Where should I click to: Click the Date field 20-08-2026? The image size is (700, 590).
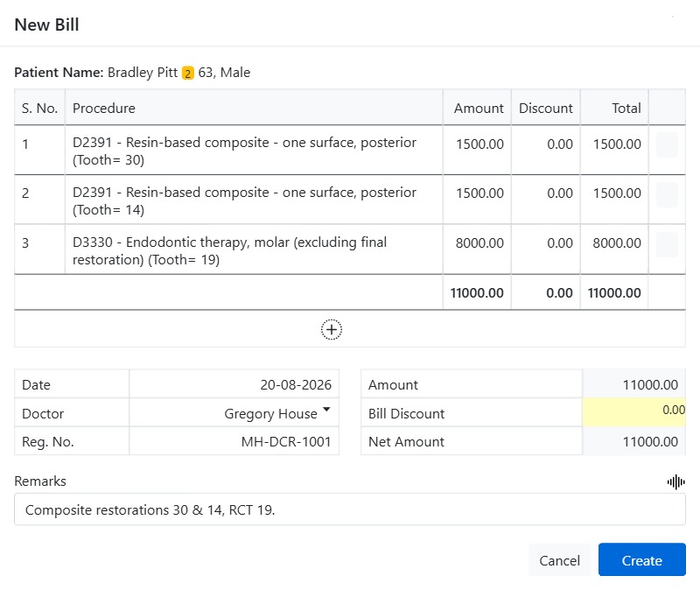[234, 384]
